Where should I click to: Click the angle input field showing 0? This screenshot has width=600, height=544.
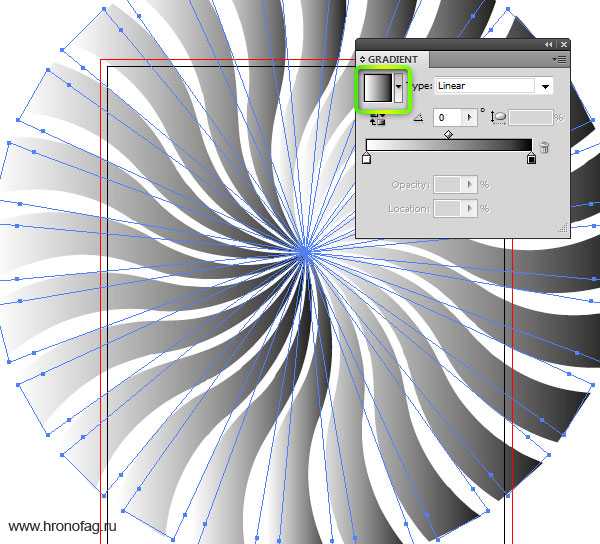(x=448, y=117)
